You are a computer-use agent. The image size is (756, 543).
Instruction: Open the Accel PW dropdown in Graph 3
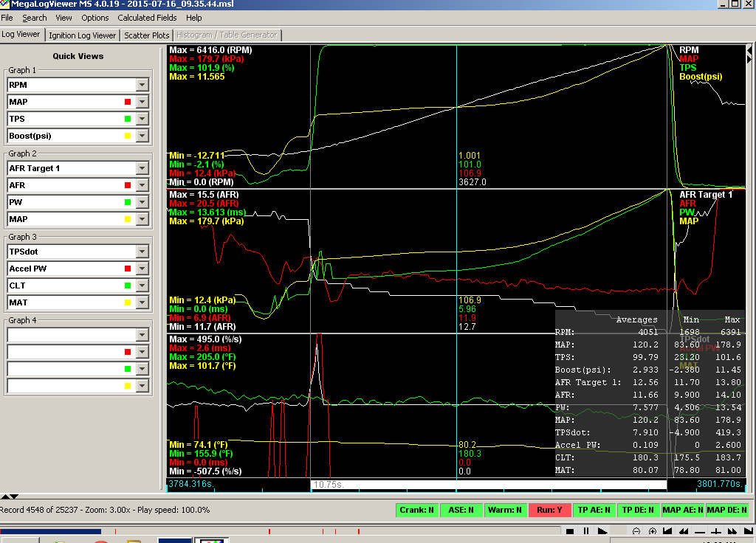[142, 269]
